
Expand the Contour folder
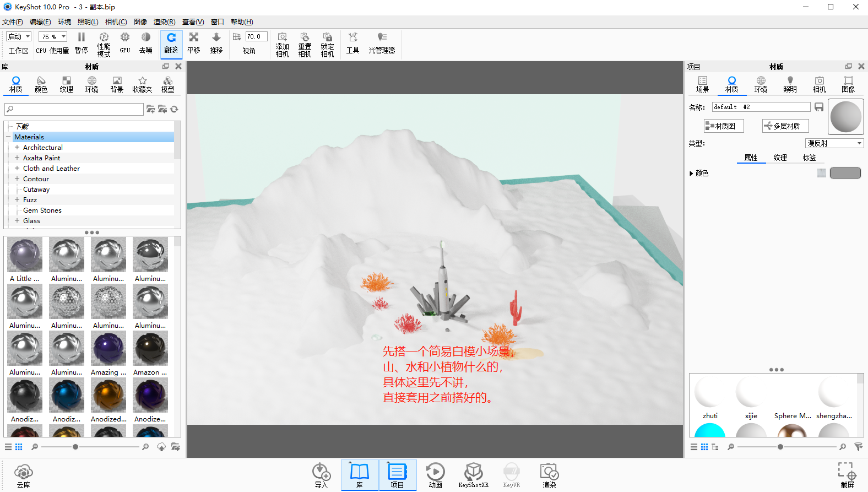[x=17, y=179]
